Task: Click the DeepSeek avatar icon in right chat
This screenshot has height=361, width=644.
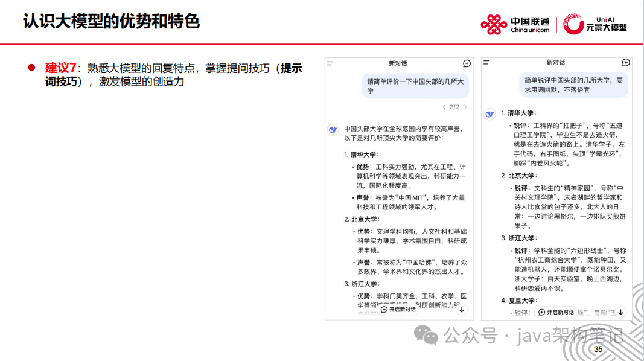Action: (x=489, y=114)
